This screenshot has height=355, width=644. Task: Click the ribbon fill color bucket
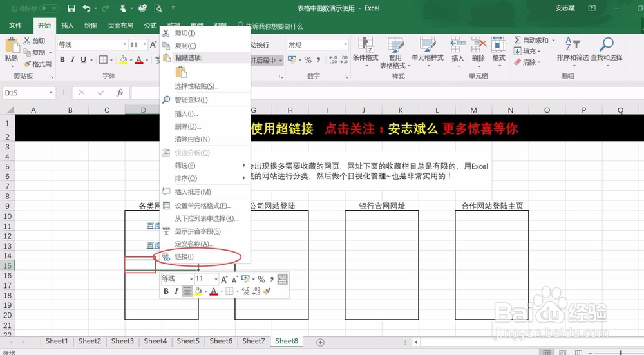pyautogui.click(x=123, y=60)
